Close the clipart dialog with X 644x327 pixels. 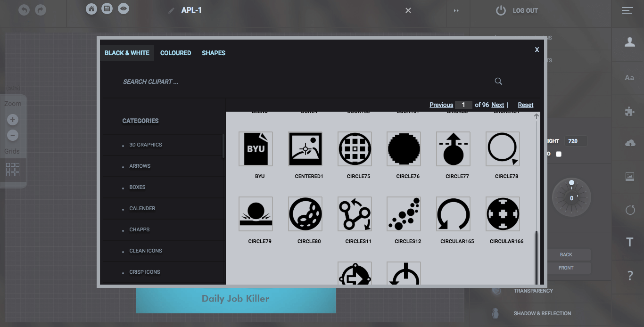point(537,49)
